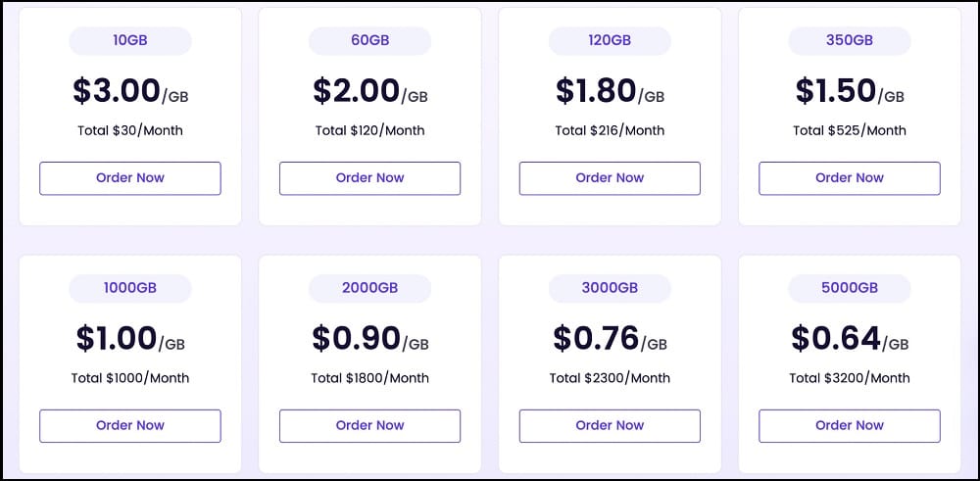Select the 60GB plan badge
Screen dimensions: 980x481
pos(370,40)
